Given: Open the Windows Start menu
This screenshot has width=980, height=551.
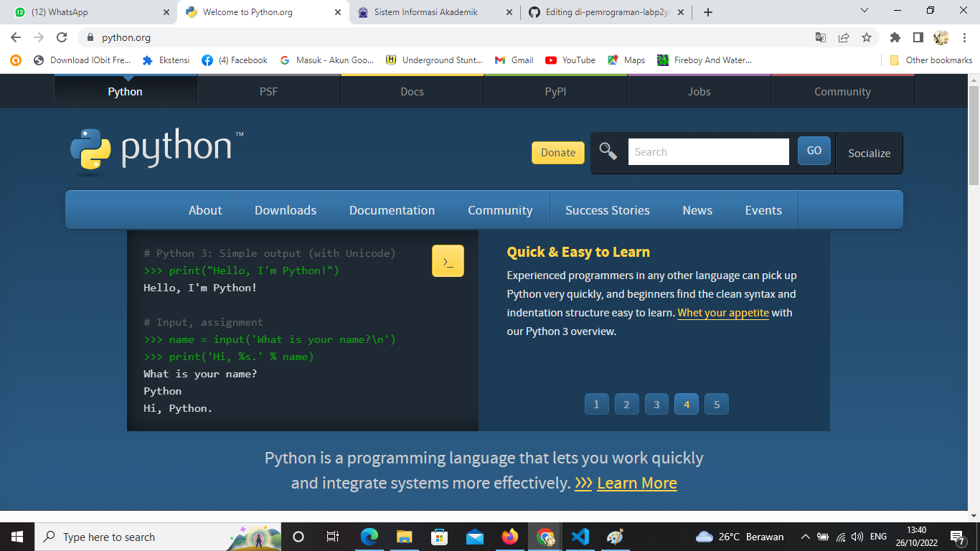Looking at the screenshot, I should point(17,537).
